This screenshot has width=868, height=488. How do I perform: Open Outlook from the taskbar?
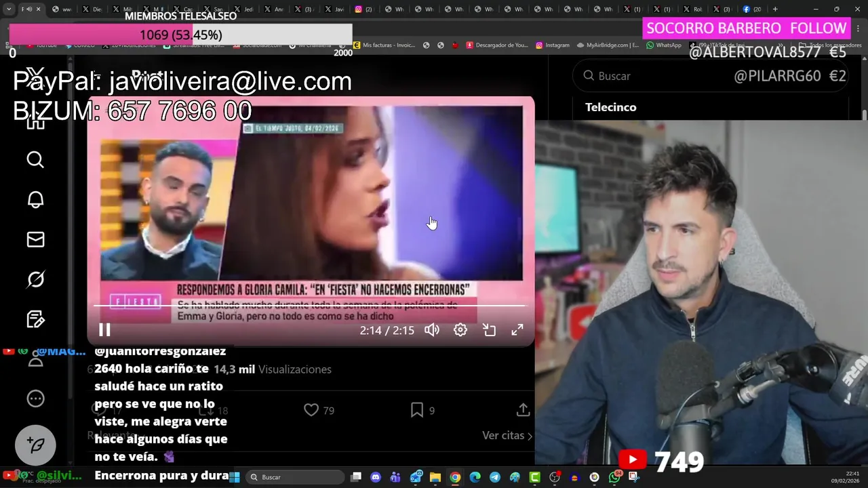pos(416,477)
